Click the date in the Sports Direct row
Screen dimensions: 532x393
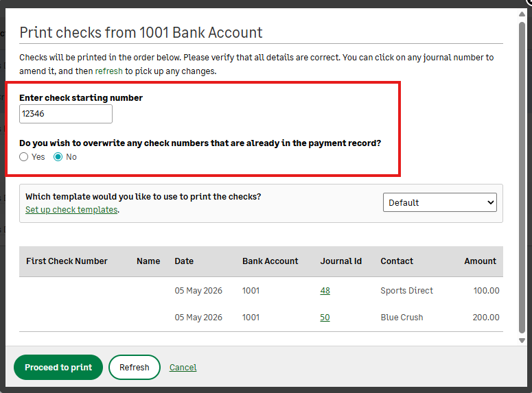coord(198,291)
